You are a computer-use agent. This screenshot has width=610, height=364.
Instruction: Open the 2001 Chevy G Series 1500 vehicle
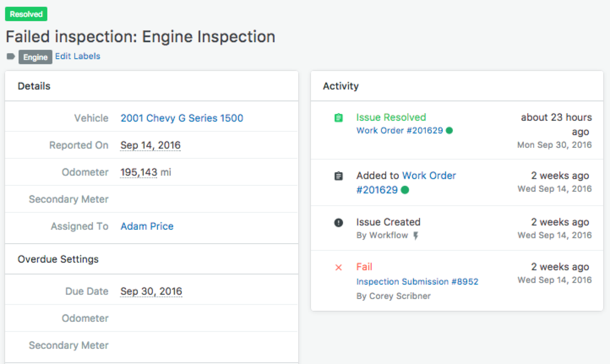[182, 118]
